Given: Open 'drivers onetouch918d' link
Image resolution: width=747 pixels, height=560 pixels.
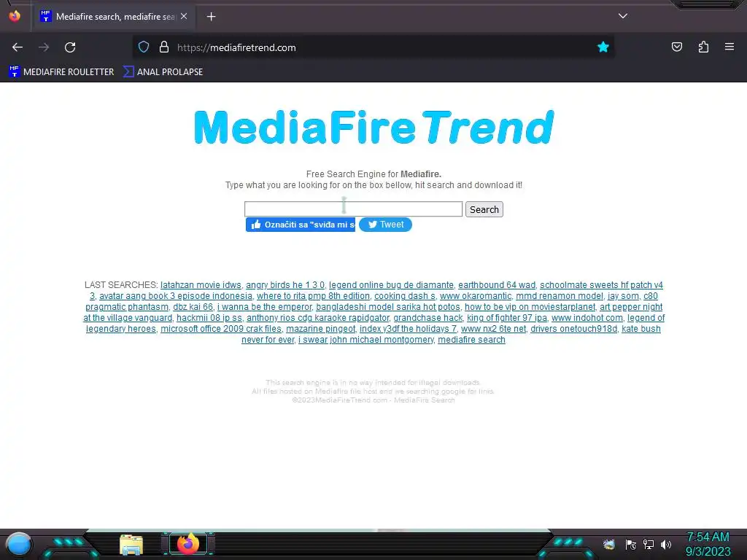Looking at the screenshot, I should tap(573, 329).
